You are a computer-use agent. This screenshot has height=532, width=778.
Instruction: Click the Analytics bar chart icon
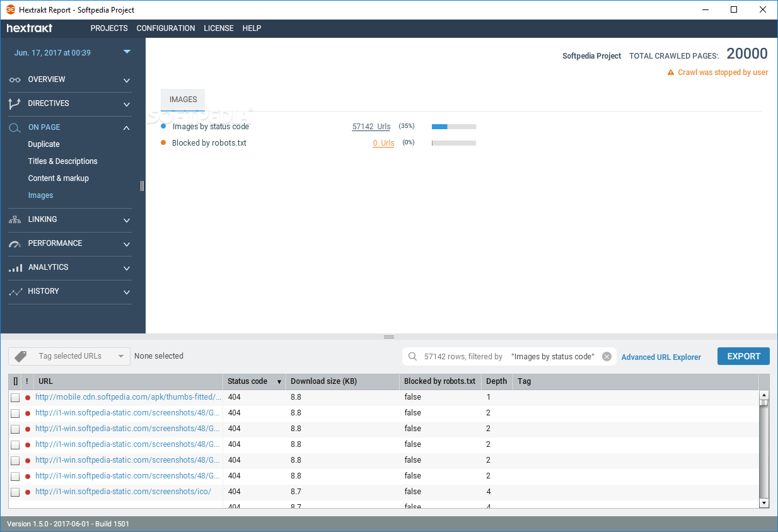click(15, 268)
